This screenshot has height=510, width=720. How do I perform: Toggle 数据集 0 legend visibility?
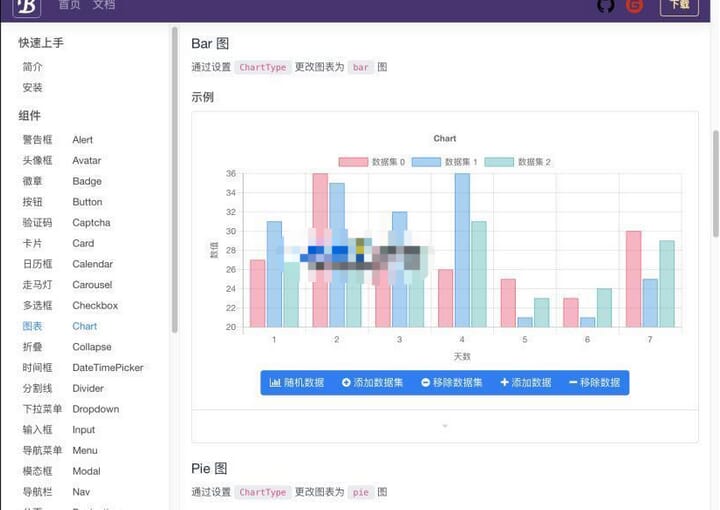[x=372, y=162]
